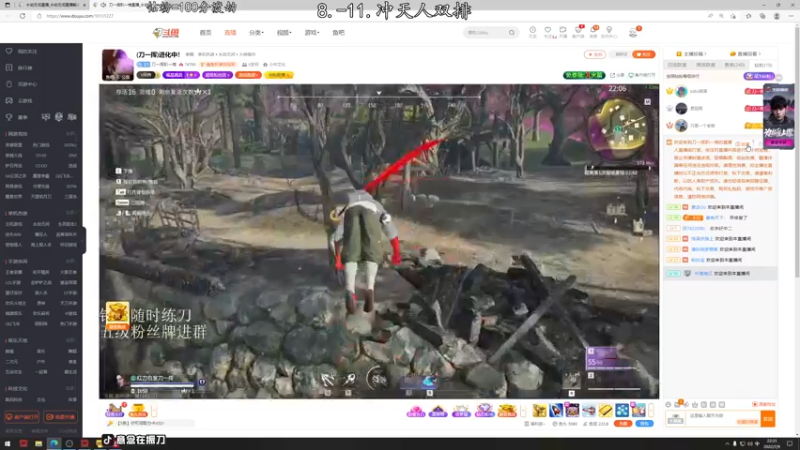The height and width of the screenshot is (450, 800).
Task: Open the floating promo ad poster
Action: coord(779,117)
